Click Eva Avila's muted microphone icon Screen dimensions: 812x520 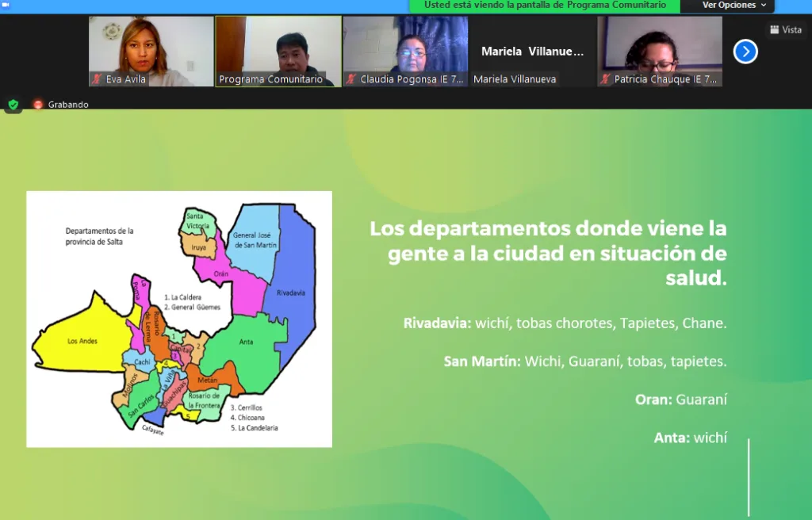[x=98, y=79]
